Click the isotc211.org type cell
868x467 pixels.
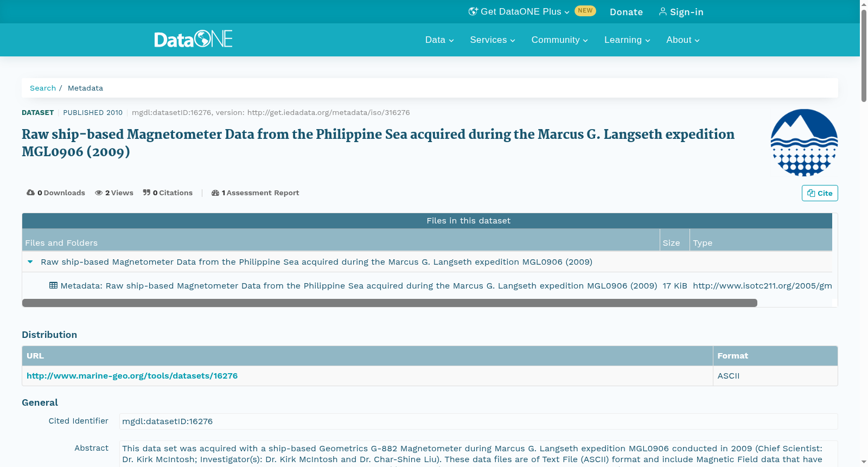click(x=762, y=285)
